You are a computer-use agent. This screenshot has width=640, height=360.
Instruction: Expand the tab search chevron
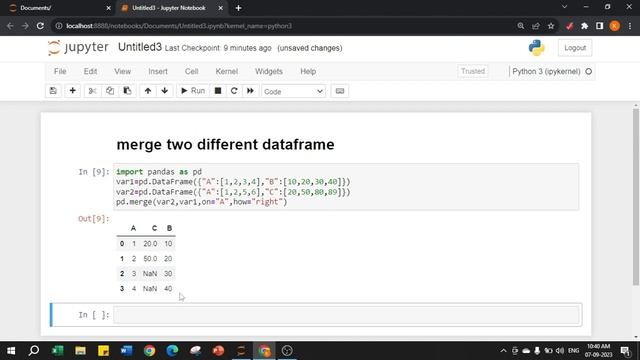pyautogui.click(x=564, y=7)
